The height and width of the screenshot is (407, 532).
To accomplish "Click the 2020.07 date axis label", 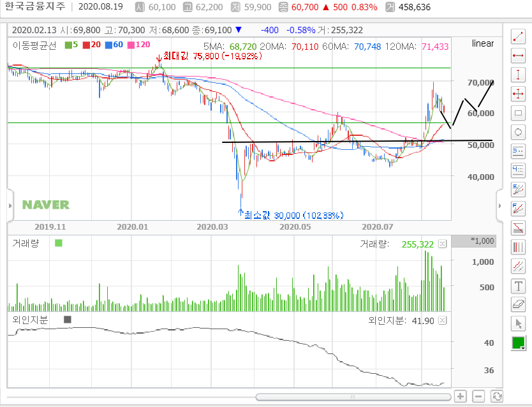I will pos(377,227).
